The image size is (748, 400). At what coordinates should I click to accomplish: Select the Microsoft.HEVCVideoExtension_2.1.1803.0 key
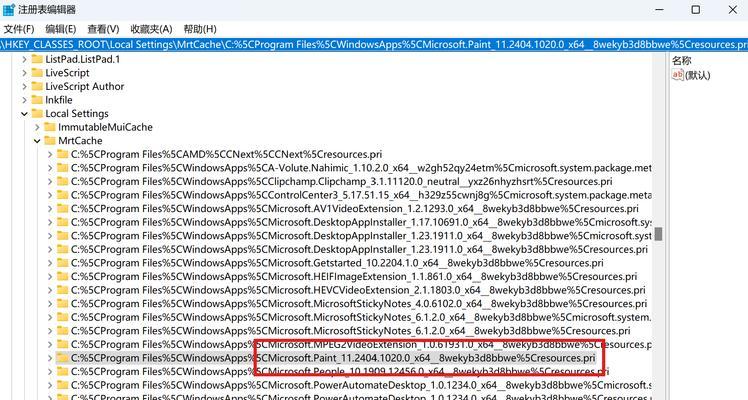click(x=358, y=290)
